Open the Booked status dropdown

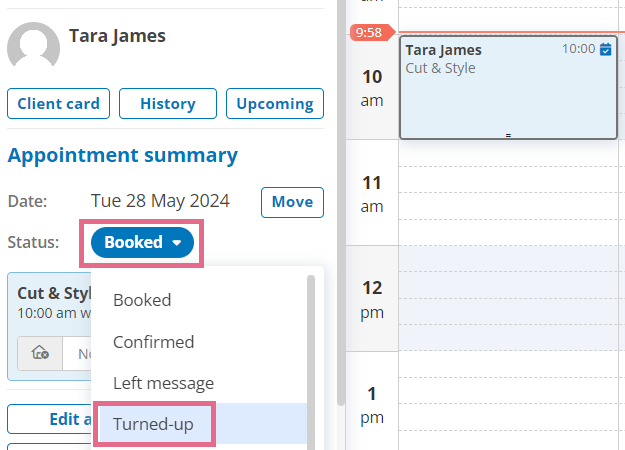(142, 242)
